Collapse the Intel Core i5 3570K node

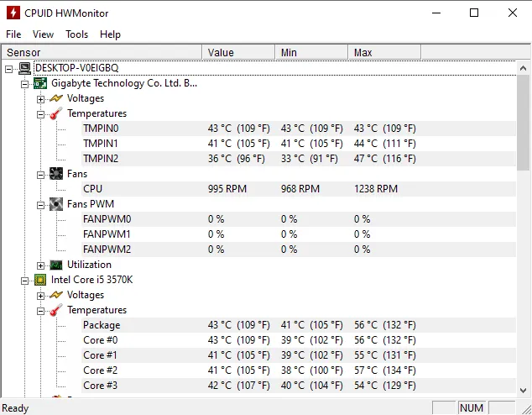[25, 281]
